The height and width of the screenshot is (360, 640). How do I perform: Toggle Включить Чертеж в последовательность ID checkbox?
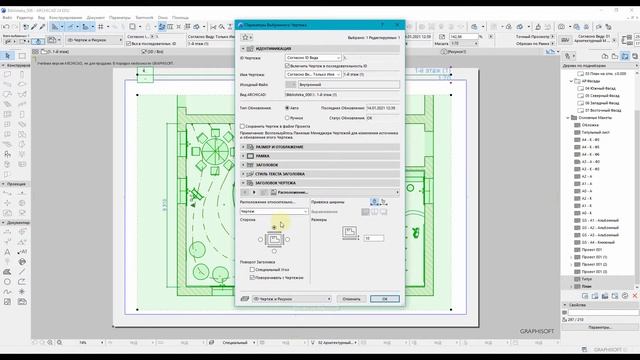(x=287, y=66)
